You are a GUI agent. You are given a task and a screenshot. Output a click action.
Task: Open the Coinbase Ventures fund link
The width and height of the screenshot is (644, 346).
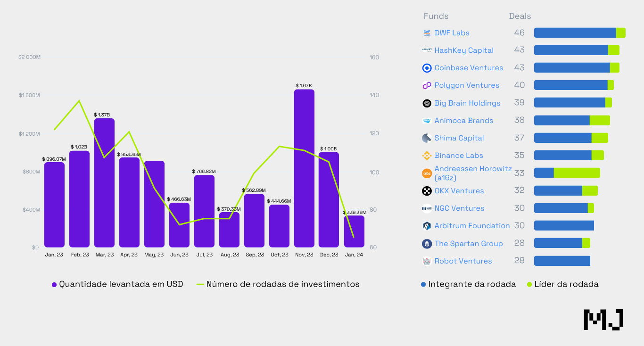click(469, 68)
